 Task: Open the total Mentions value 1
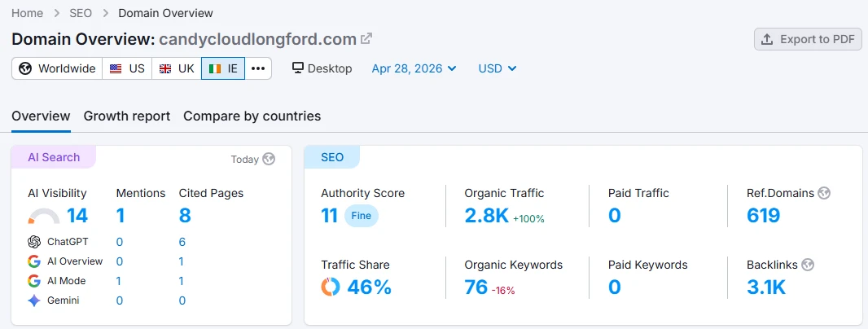[x=121, y=216]
